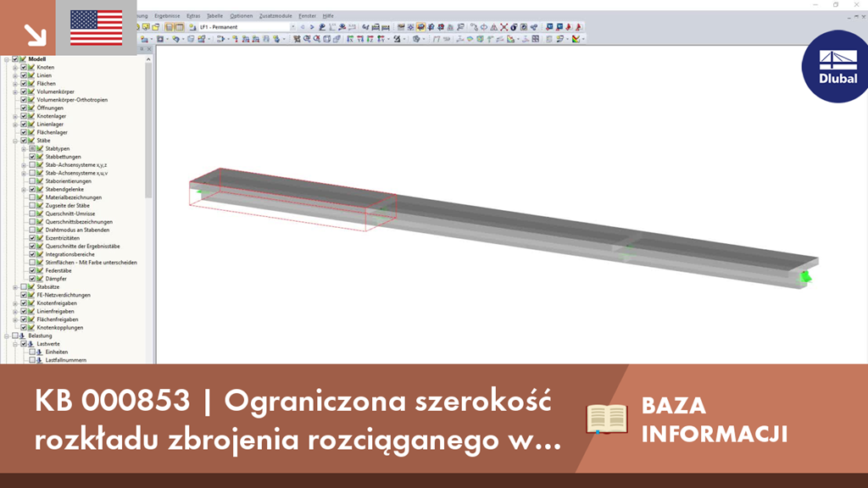Select the Volumenkörper-Orthotropien tree label
This screenshot has width=868, height=488.
(x=72, y=100)
